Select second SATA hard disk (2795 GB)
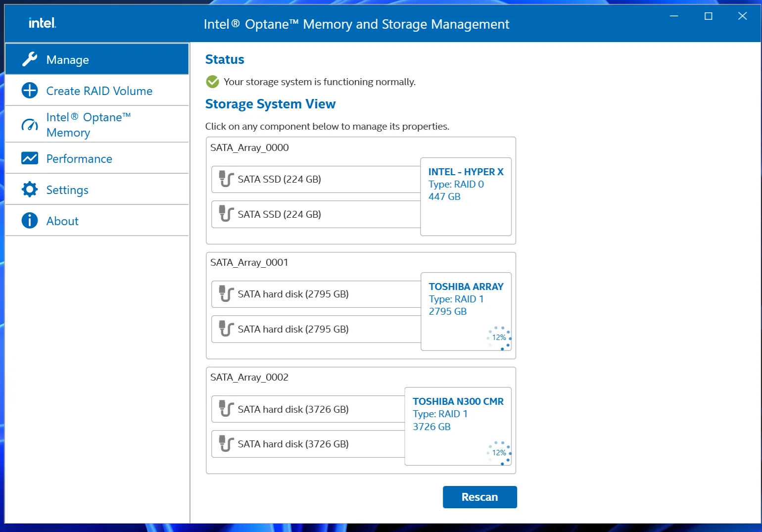The image size is (762, 532). click(316, 329)
